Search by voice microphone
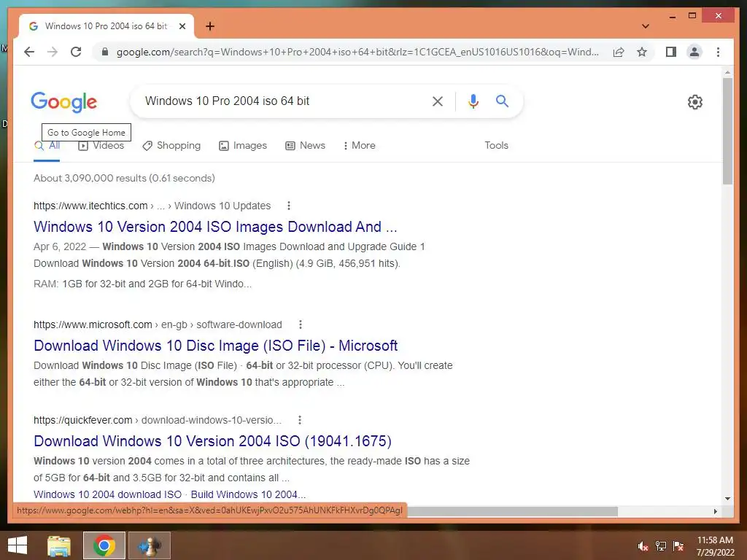 [473, 101]
